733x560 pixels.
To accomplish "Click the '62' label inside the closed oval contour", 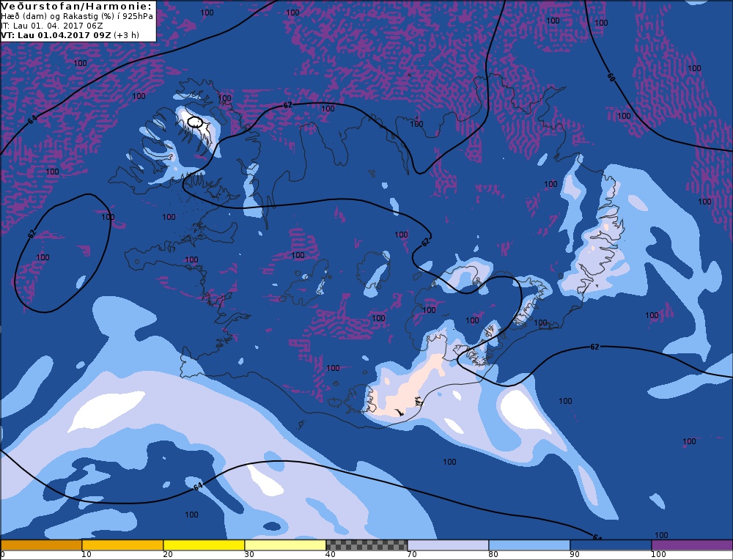I will coord(32,234).
